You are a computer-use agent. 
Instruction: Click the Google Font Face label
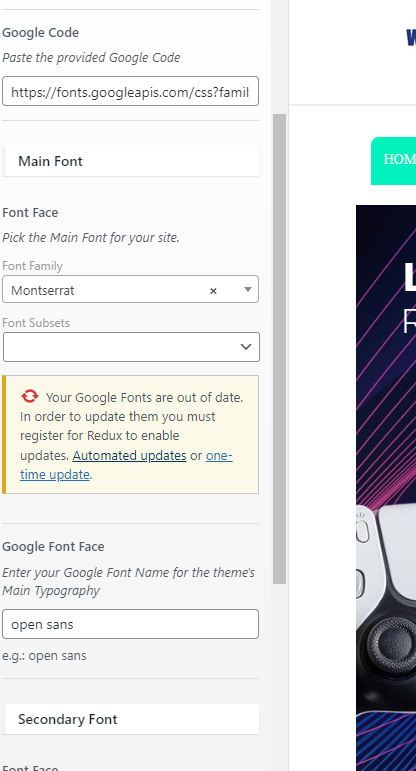[53, 546]
